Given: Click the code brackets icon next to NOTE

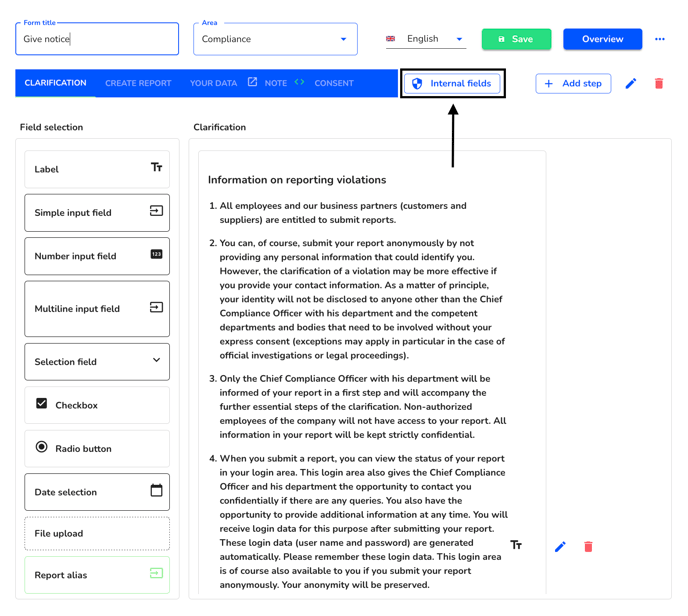Looking at the screenshot, I should click(x=299, y=82).
